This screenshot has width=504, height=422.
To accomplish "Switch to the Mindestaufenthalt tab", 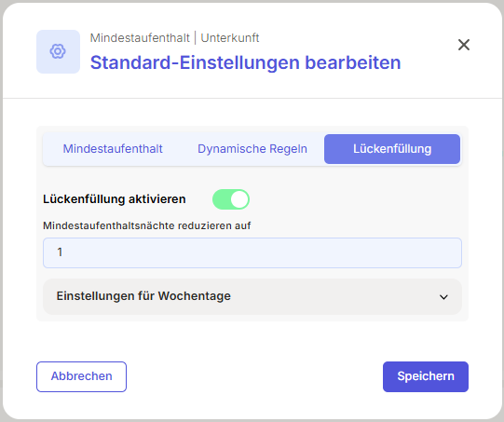I will point(113,149).
